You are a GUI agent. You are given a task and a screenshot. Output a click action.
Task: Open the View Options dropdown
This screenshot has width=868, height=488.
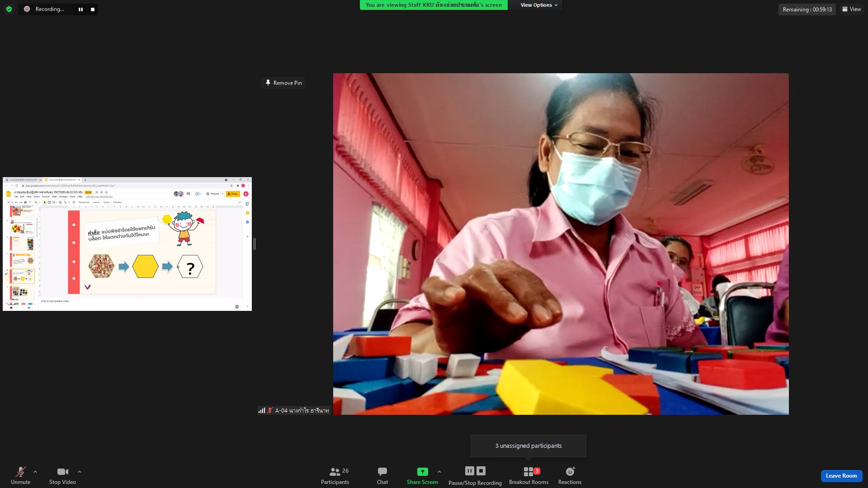click(538, 5)
